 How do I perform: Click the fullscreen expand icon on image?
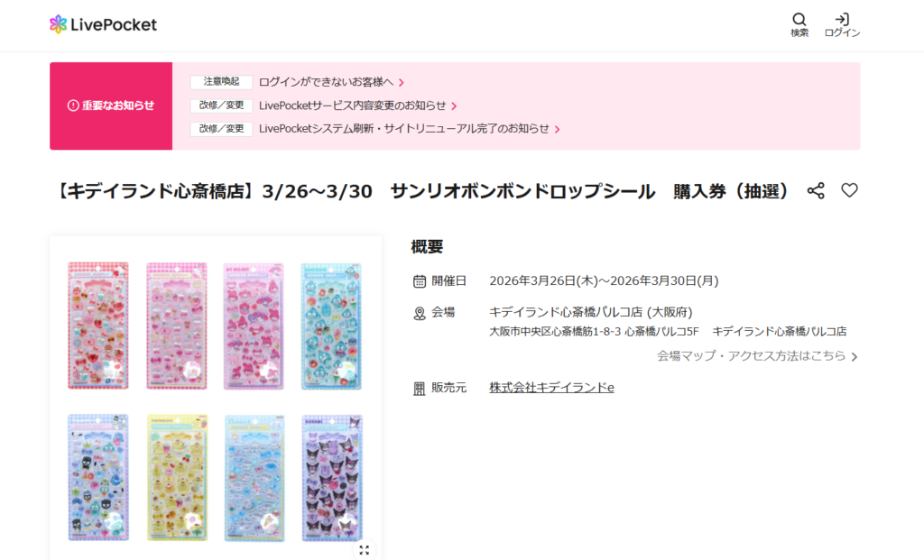coord(365,550)
